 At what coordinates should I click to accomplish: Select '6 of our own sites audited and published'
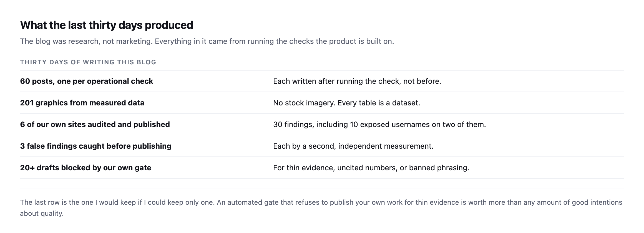click(95, 125)
